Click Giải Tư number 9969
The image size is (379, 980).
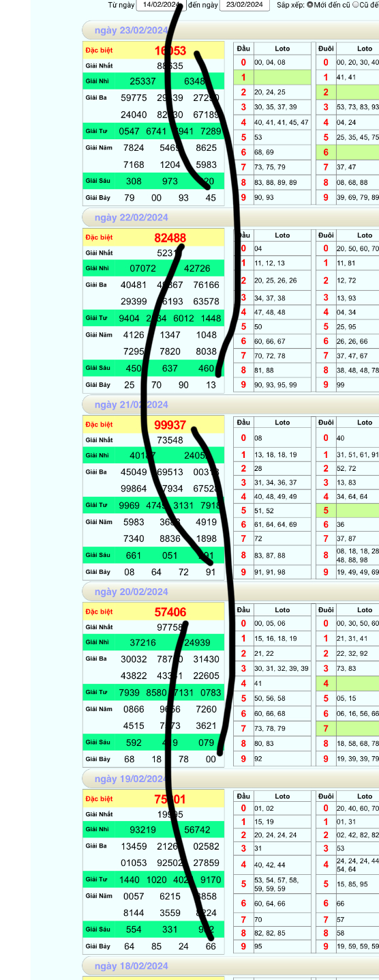tap(129, 505)
